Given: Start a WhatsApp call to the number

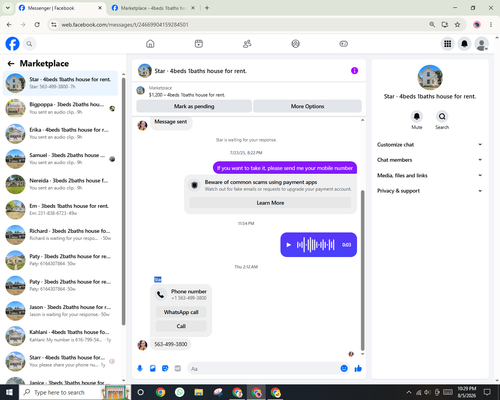Looking at the screenshot, I should click(181, 312).
